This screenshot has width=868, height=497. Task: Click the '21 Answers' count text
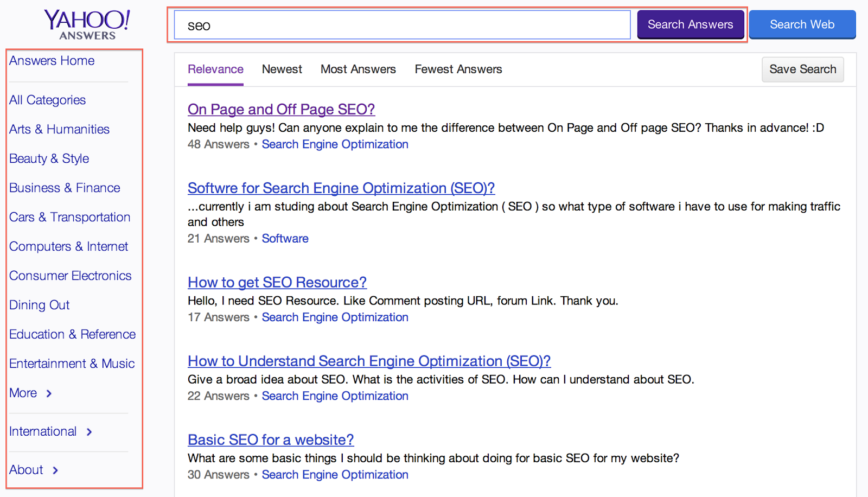(x=219, y=239)
